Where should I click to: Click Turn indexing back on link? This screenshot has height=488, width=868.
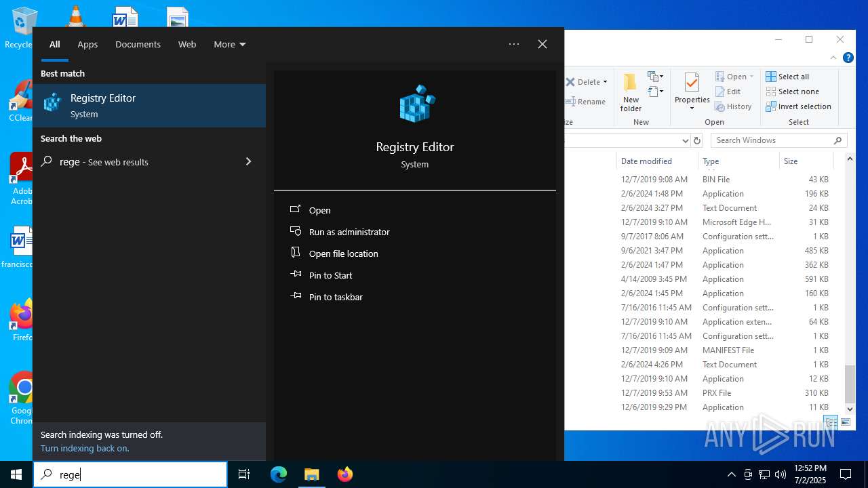point(85,448)
